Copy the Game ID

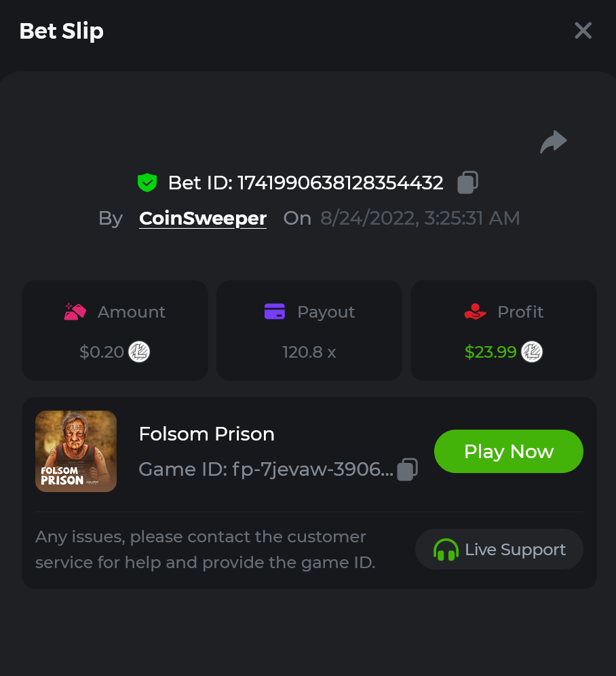[407, 469]
